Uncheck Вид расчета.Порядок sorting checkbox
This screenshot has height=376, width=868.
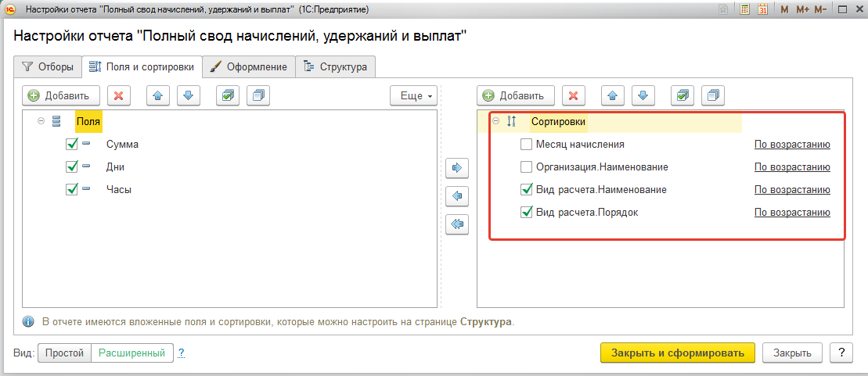pyautogui.click(x=527, y=212)
